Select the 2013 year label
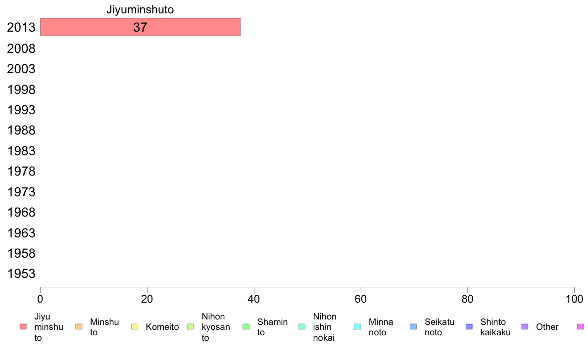Image resolution: width=588 pixels, height=364 pixels. coord(21,27)
